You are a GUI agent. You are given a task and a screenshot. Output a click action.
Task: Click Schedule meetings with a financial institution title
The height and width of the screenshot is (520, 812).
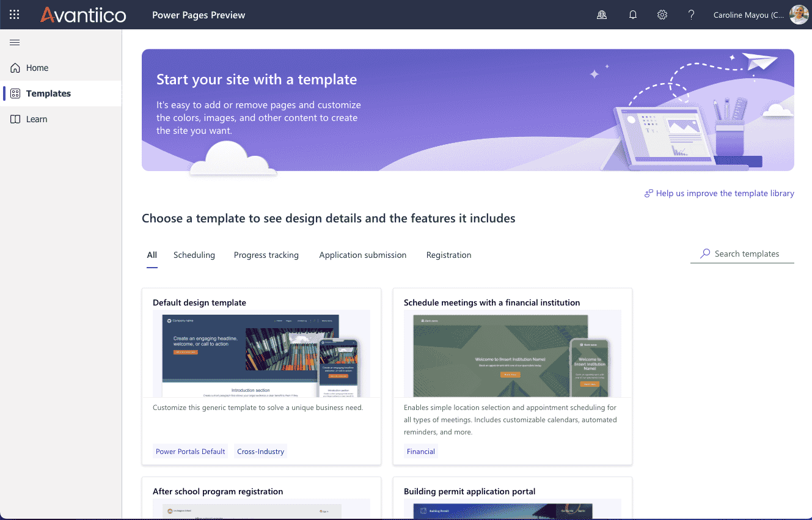492,302
